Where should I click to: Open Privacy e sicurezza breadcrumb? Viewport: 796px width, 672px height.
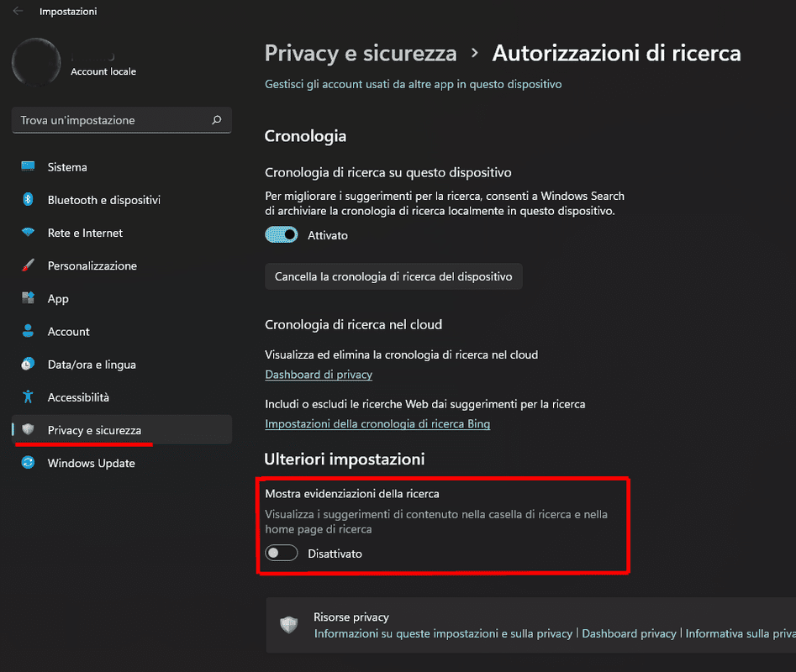[361, 53]
